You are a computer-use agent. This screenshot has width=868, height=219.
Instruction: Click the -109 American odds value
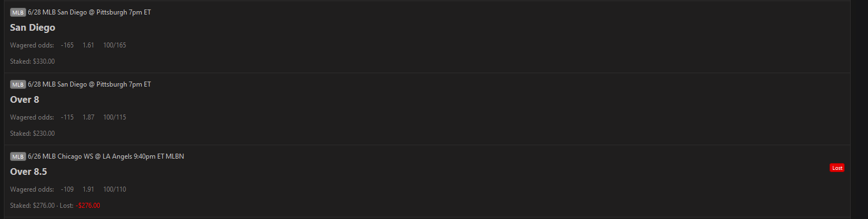pos(67,189)
